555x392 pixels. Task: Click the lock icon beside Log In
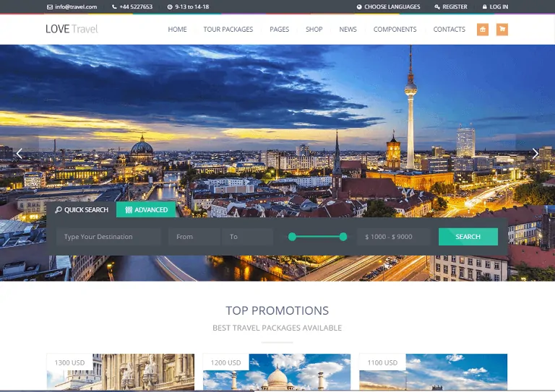pyautogui.click(x=485, y=6)
